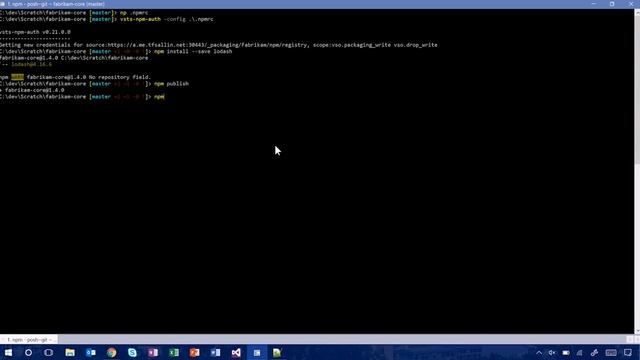Open the touch keyboard tray icon

click(611, 353)
